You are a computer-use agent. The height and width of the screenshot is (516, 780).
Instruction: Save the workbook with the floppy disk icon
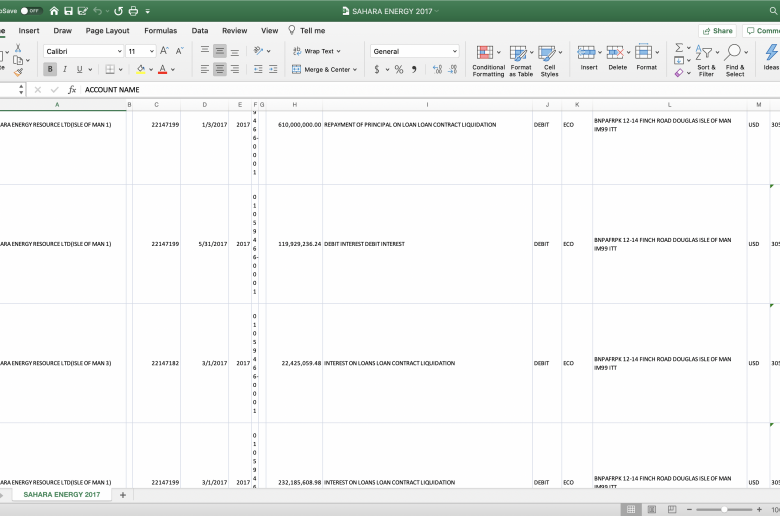(69, 10)
